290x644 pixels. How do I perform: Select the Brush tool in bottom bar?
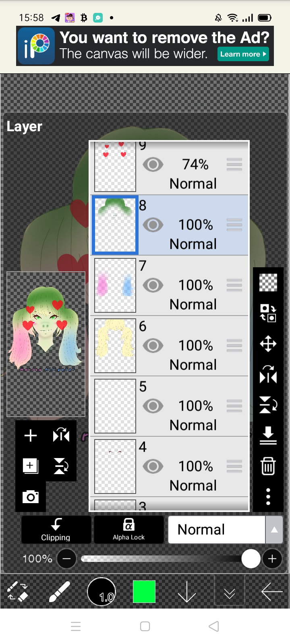59,592
